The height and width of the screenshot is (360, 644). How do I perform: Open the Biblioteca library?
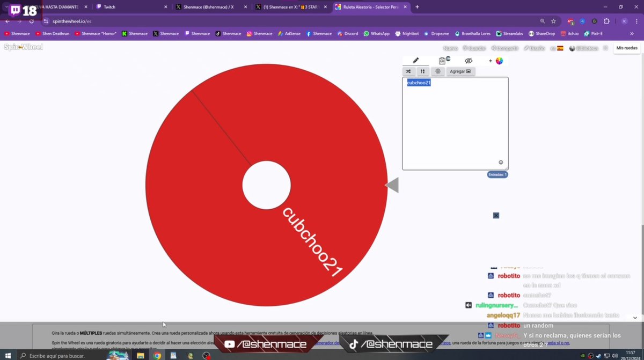click(584, 48)
